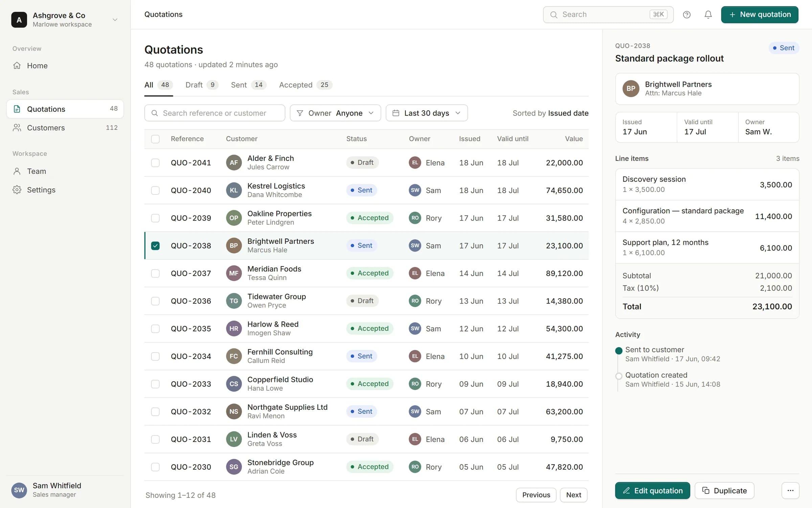The height and width of the screenshot is (508, 812).
Task: Uncheck the QUO-2038 row checkbox
Action: click(x=155, y=246)
